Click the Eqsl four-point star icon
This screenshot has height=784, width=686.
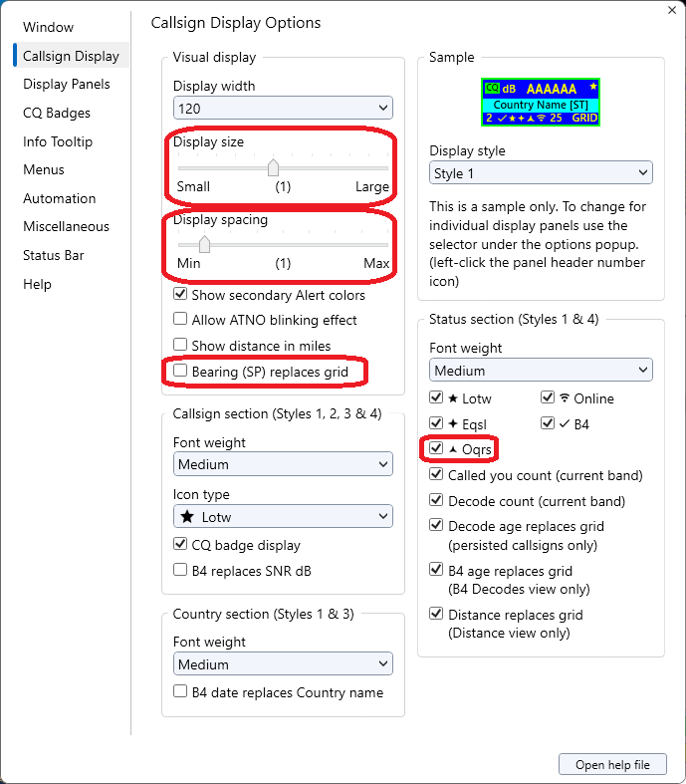coord(453,424)
